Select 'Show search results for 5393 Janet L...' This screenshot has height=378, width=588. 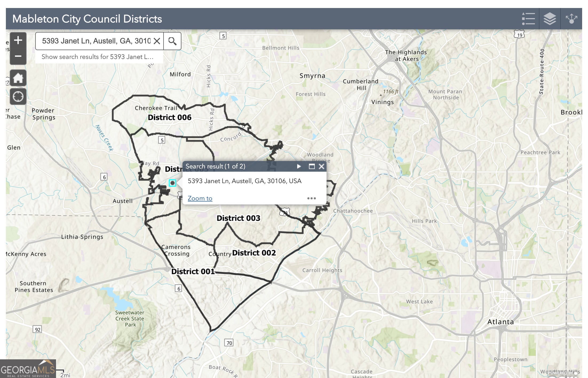pyautogui.click(x=98, y=57)
